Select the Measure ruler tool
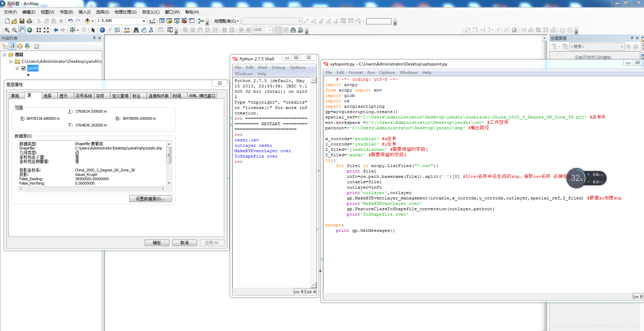The width and height of the screenshot is (644, 331). click(127, 30)
